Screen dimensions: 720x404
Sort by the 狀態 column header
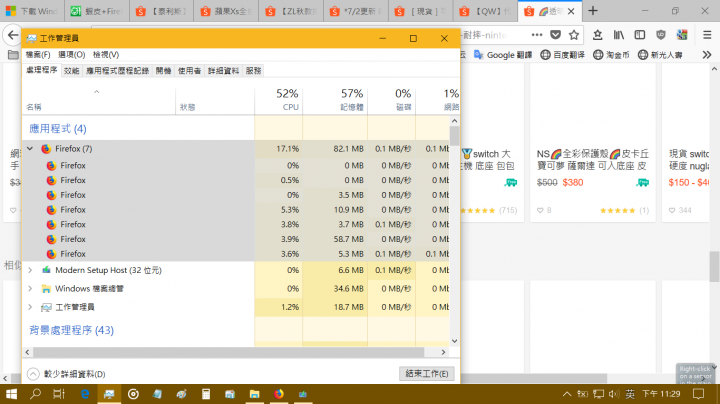pyautogui.click(x=215, y=100)
